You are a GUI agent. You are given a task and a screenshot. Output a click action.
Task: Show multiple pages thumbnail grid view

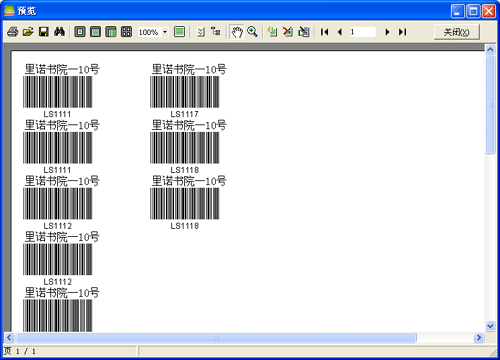(126, 32)
